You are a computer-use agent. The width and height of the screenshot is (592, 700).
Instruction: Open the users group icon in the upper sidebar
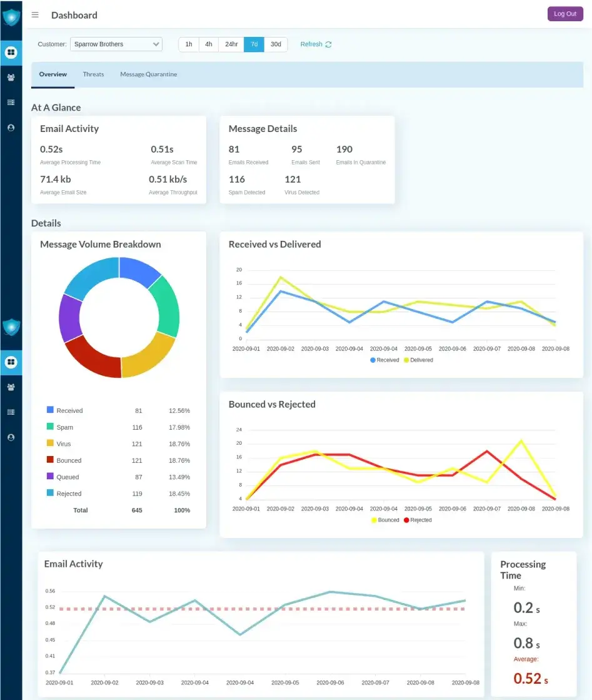click(11, 78)
